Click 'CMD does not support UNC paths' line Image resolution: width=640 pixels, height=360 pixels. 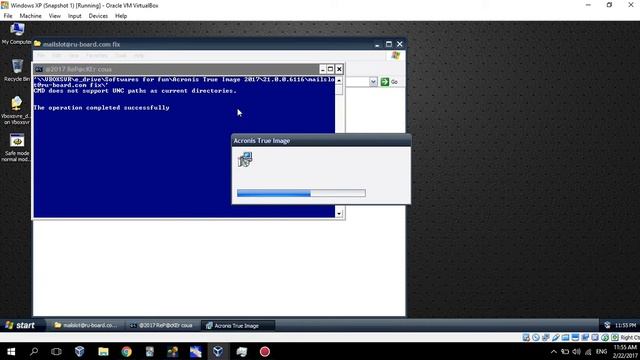(x=135, y=91)
